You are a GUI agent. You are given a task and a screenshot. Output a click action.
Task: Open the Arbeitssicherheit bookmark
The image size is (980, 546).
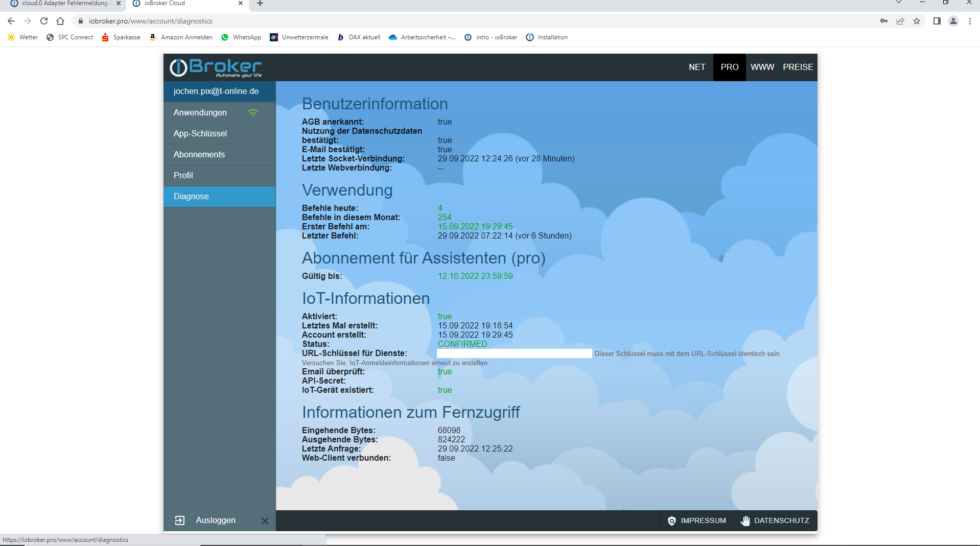pyautogui.click(x=422, y=37)
